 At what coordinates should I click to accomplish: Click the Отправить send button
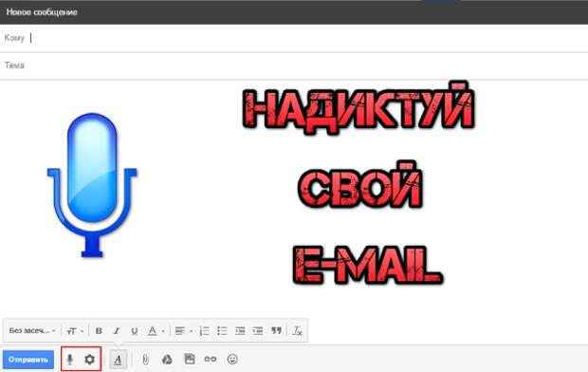pyautogui.click(x=28, y=360)
